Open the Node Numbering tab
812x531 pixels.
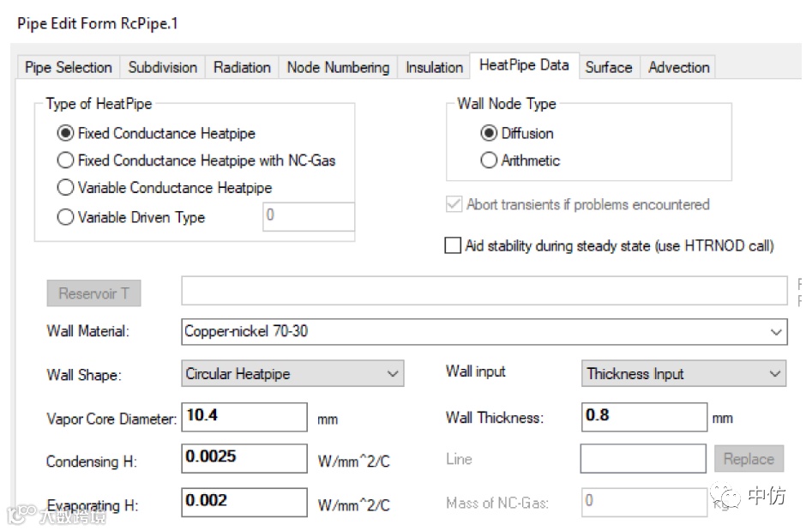coord(338,68)
